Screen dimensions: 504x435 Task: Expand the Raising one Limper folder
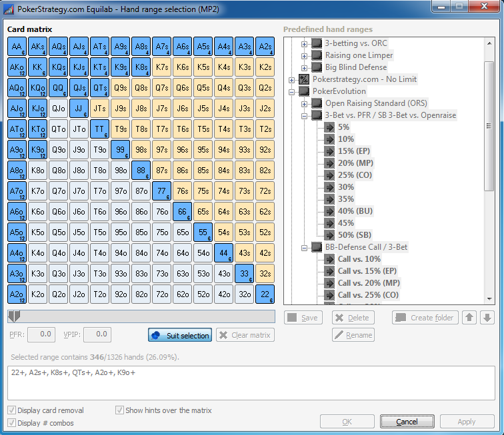(x=304, y=56)
